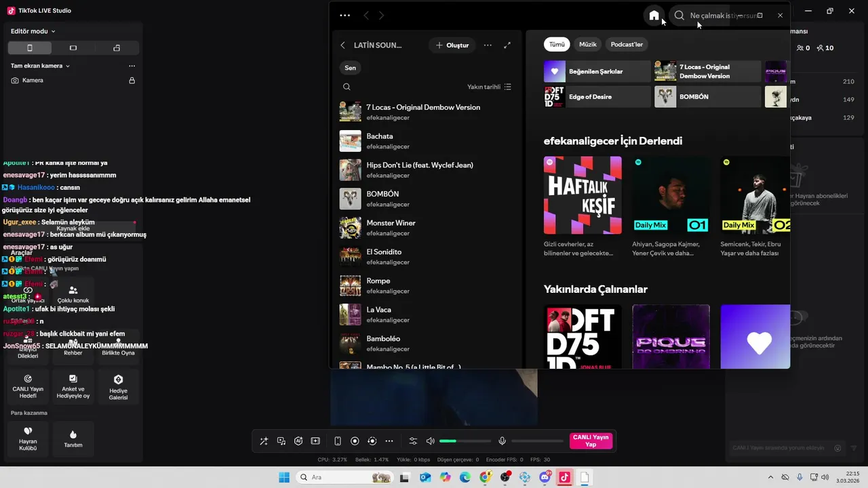Mute the microphone icon
The width and height of the screenshot is (868, 488).
(x=502, y=441)
